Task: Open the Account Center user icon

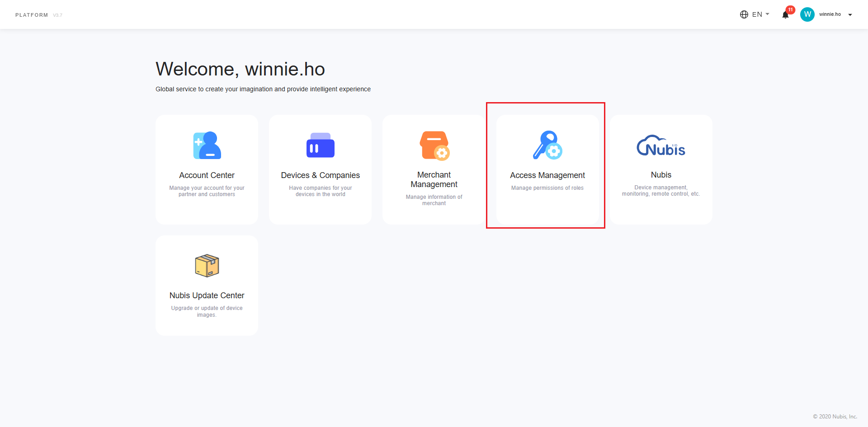Action: click(207, 145)
